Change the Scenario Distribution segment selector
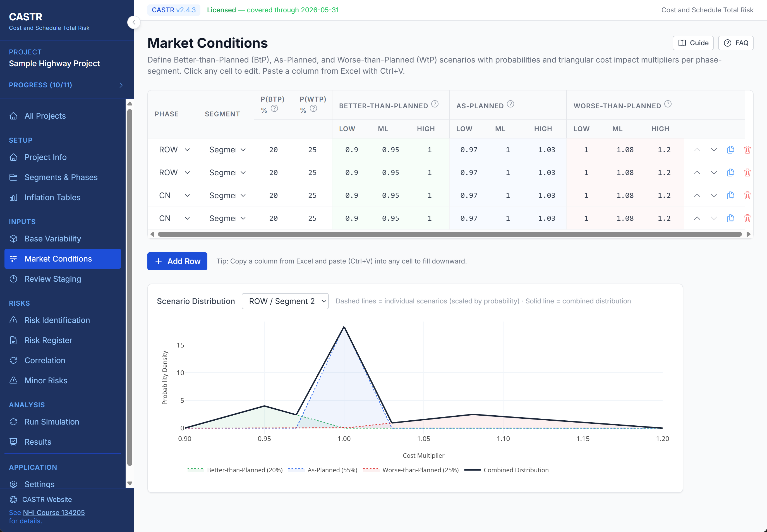The width and height of the screenshot is (767, 532). click(x=285, y=301)
